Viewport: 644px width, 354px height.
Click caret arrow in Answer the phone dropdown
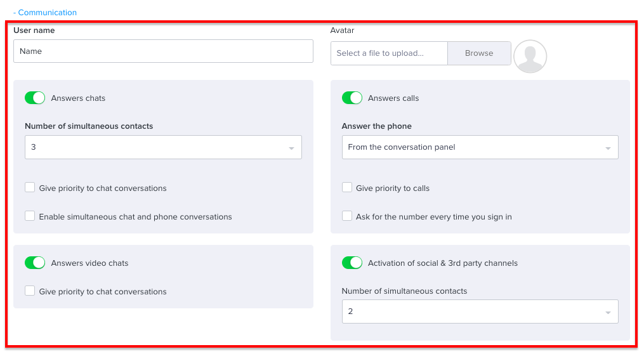click(608, 148)
